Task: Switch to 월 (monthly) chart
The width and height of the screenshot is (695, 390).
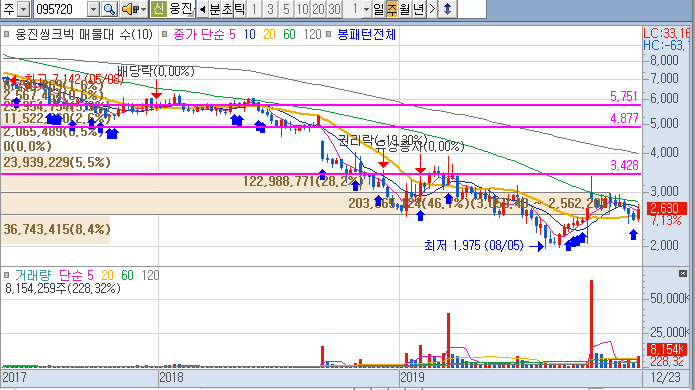Action: (405, 9)
